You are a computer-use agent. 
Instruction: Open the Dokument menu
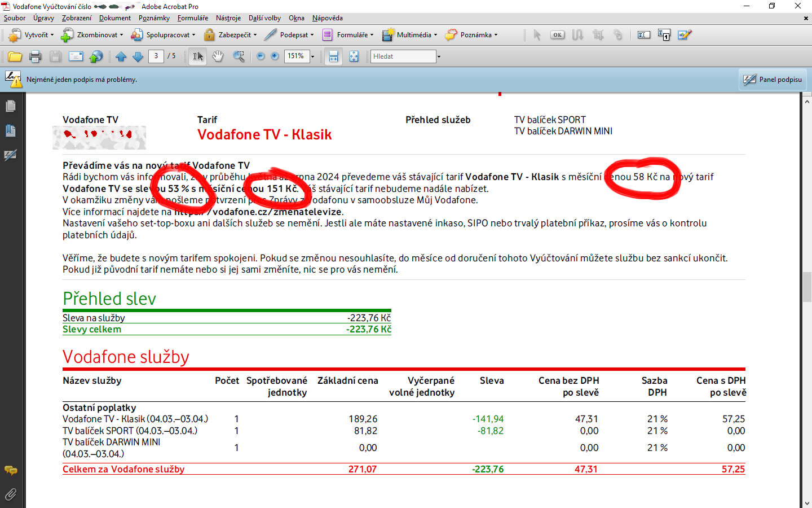[114, 18]
